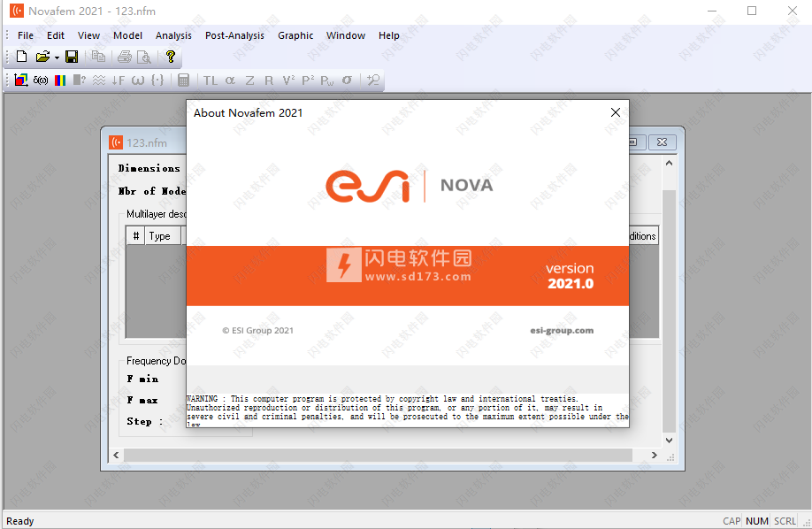The height and width of the screenshot is (529, 812).
Task: Click the Ready status bar text
Action: coord(20,521)
